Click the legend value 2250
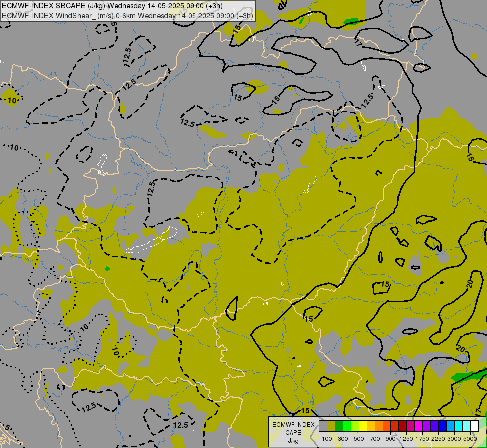This screenshot has height=448, width=487. [438, 439]
